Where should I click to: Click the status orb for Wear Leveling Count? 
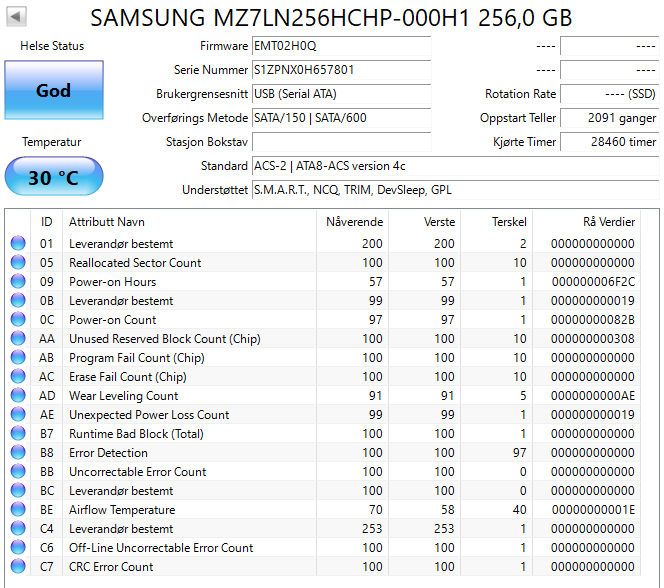coord(18,395)
